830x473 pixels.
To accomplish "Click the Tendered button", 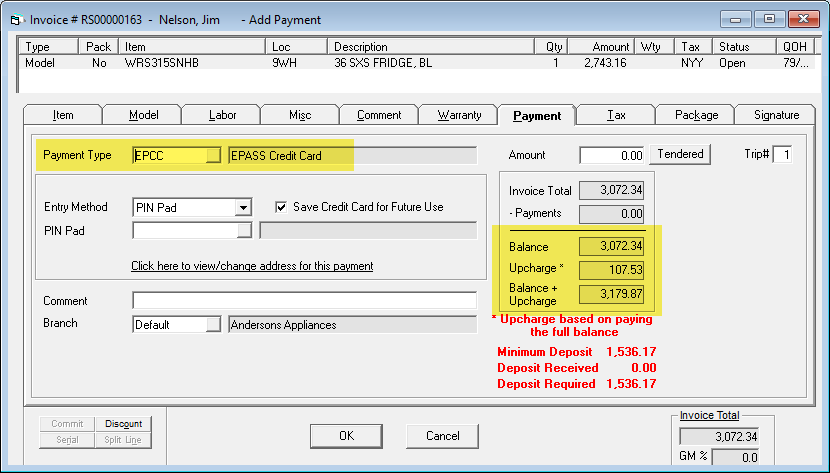I will click(680, 154).
